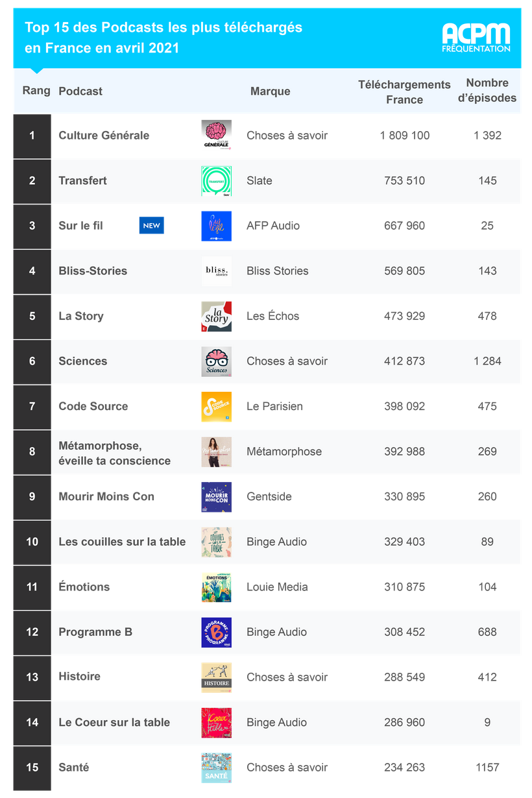This screenshot has height=798, width=532.
Task: Click the Rang column header
Action: pyautogui.click(x=36, y=91)
